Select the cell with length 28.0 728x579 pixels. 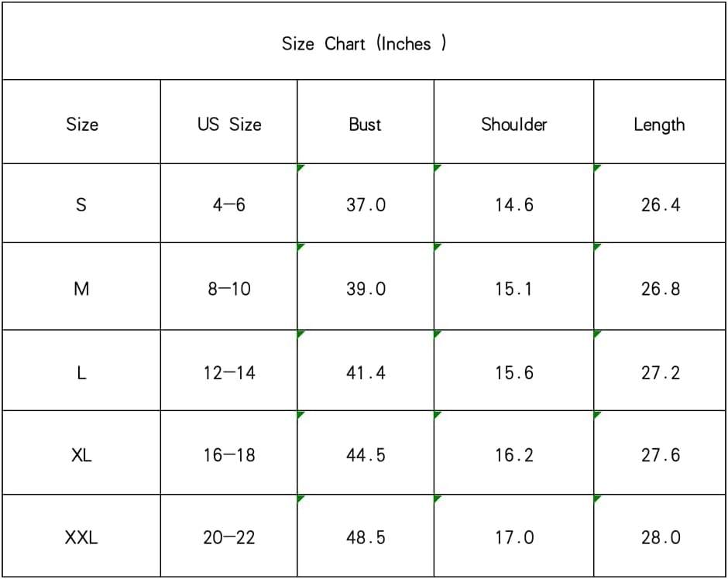[659, 536]
